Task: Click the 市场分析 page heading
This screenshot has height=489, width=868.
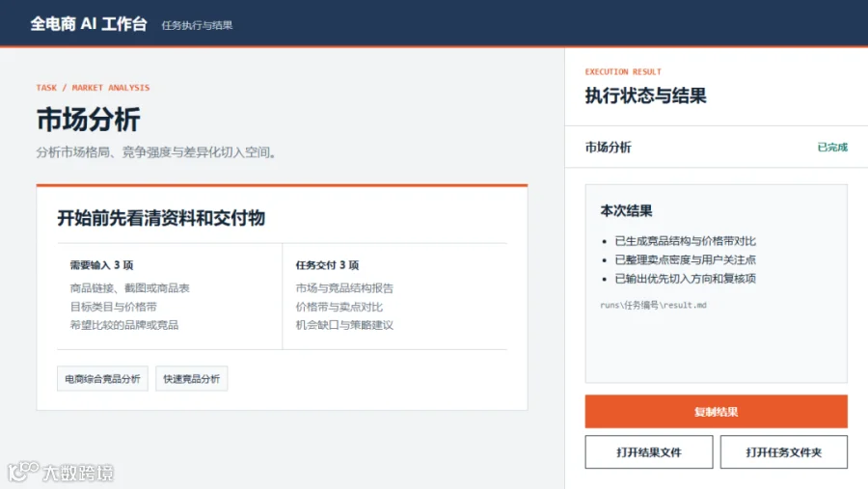Action: 89,120
